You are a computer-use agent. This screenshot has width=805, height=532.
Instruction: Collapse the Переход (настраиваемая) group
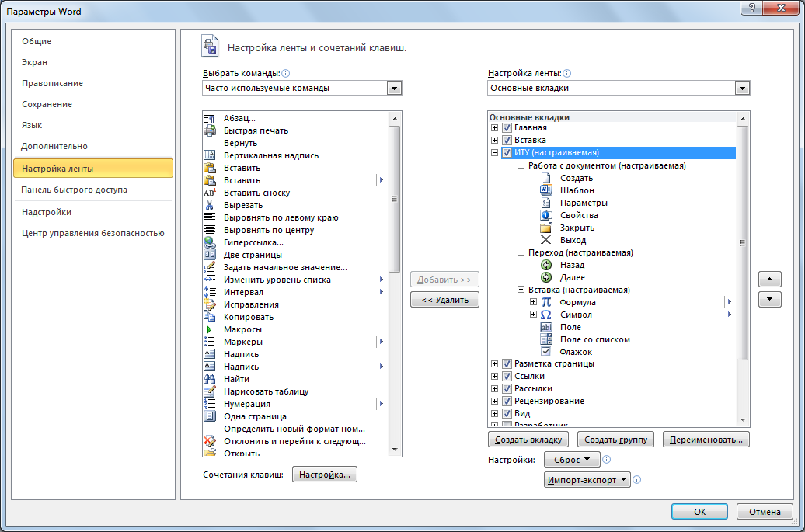(x=521, y=252)
